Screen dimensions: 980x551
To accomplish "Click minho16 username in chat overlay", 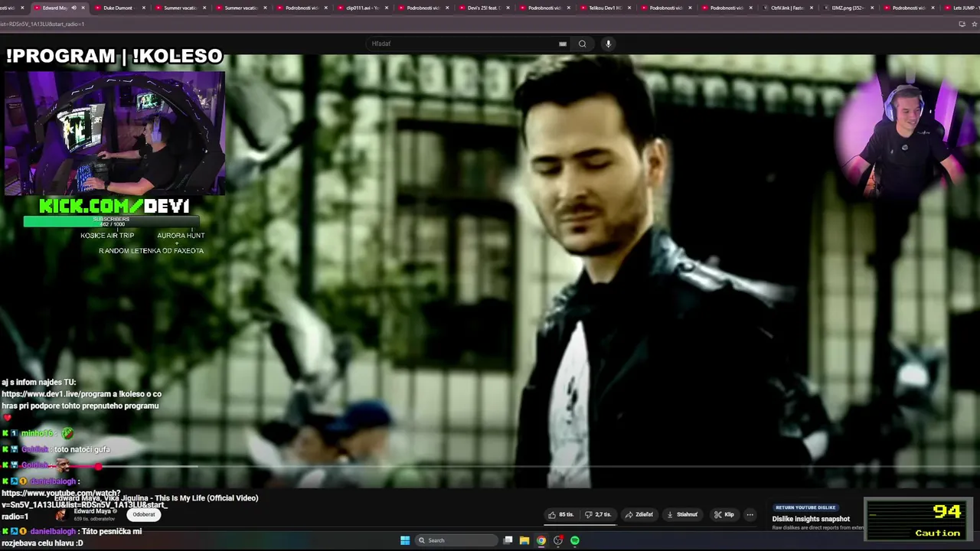I will click(x=38, y=434).
